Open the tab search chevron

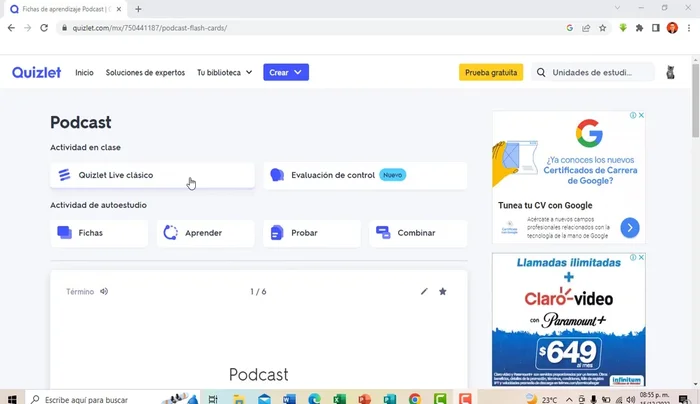pos(617,8)
